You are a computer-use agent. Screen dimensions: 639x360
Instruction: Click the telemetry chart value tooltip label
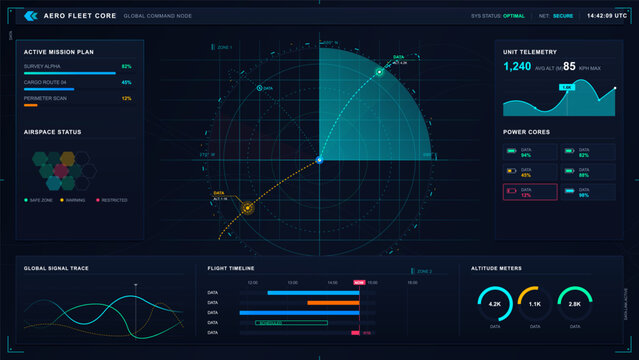coord(567,87)
